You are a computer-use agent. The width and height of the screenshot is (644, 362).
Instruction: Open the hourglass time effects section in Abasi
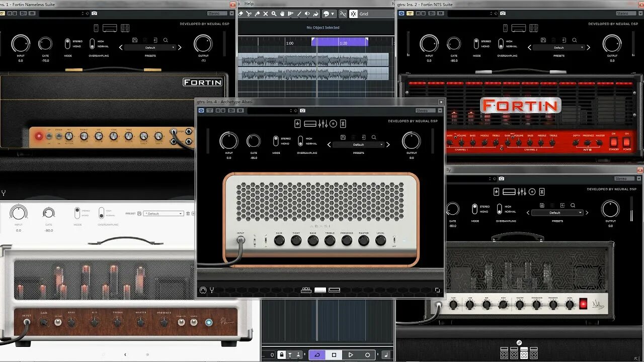pyautogui.click(x=343, y=124)
